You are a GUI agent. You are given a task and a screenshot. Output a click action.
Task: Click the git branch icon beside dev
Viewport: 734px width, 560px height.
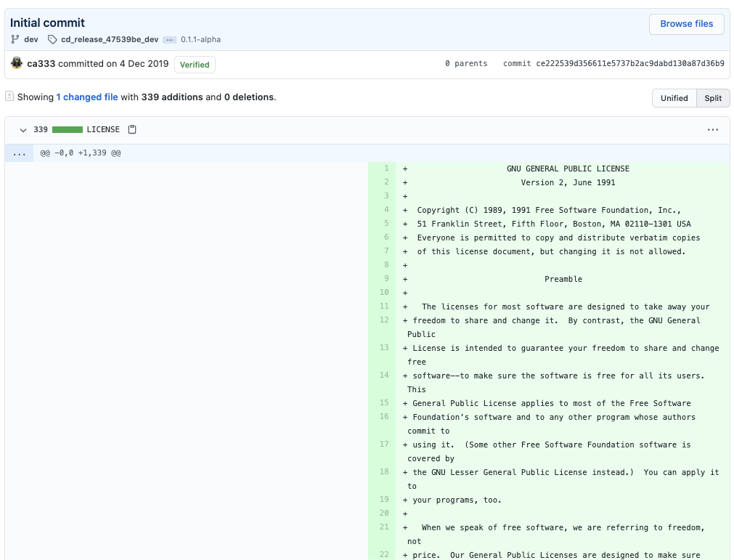tap(15, 39)
